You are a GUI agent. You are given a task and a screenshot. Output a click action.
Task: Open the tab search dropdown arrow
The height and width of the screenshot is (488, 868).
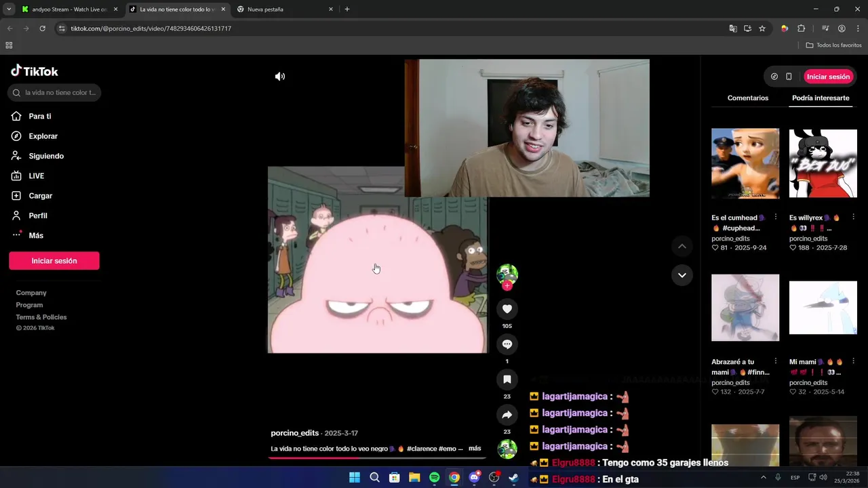tap(9, 9)
